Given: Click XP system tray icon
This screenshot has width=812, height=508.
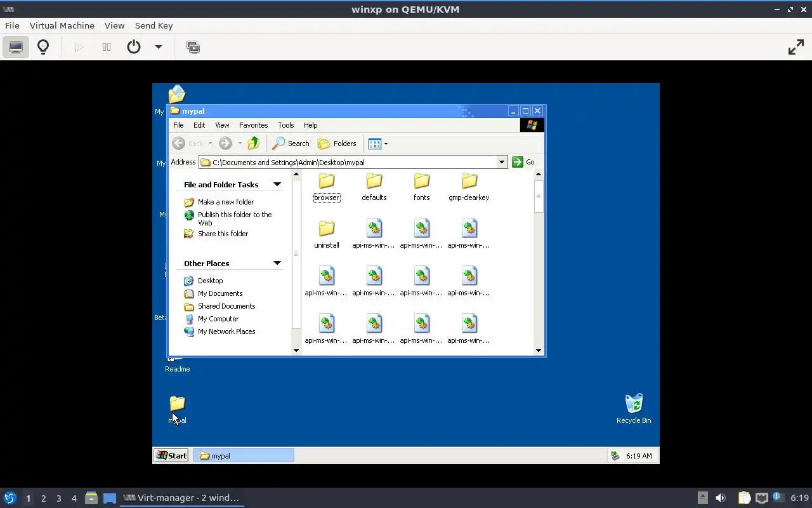Looking at the screenshot, I should (x=615, y=455).
